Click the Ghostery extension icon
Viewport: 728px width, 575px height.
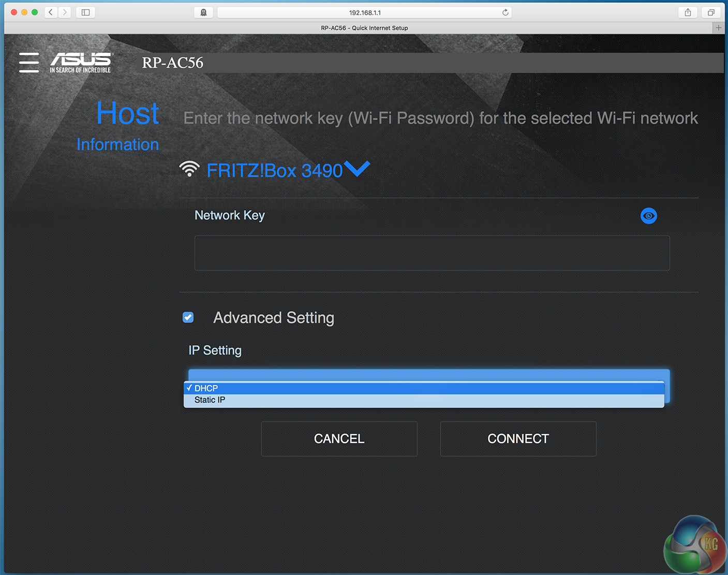point(203,12)
